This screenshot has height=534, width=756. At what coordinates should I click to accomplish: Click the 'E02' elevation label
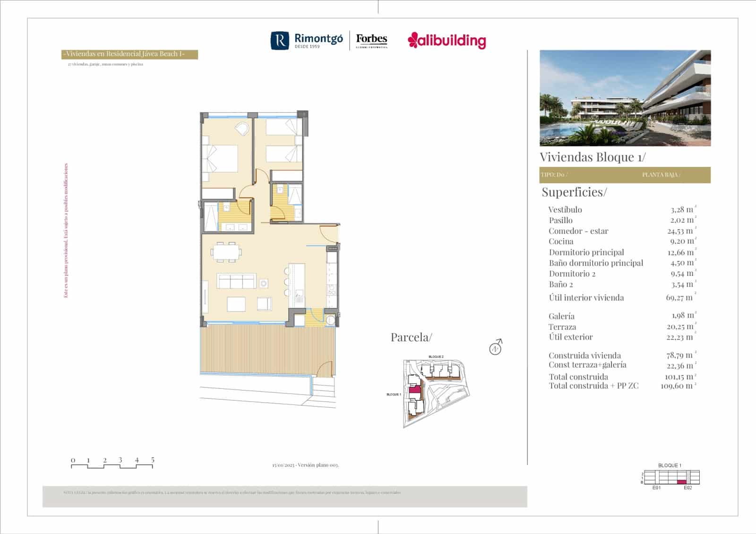[x=688, y=488]
